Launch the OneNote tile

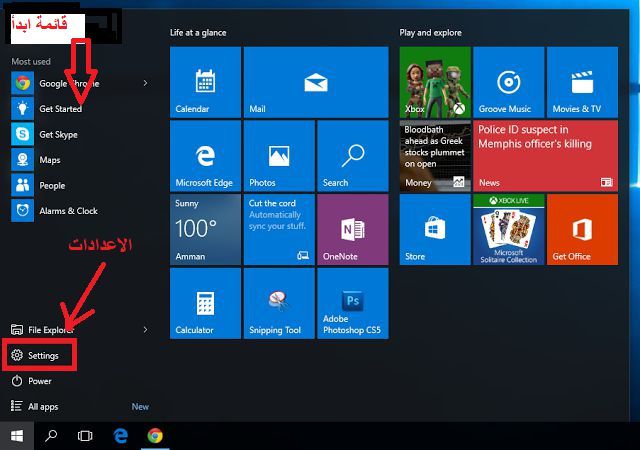click(x=353, y=229)
